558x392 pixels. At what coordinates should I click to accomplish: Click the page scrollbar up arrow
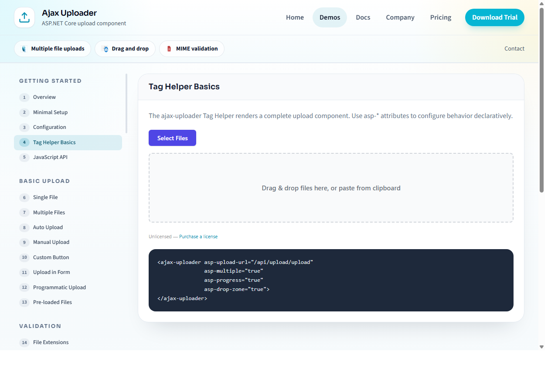coord(542,3)
